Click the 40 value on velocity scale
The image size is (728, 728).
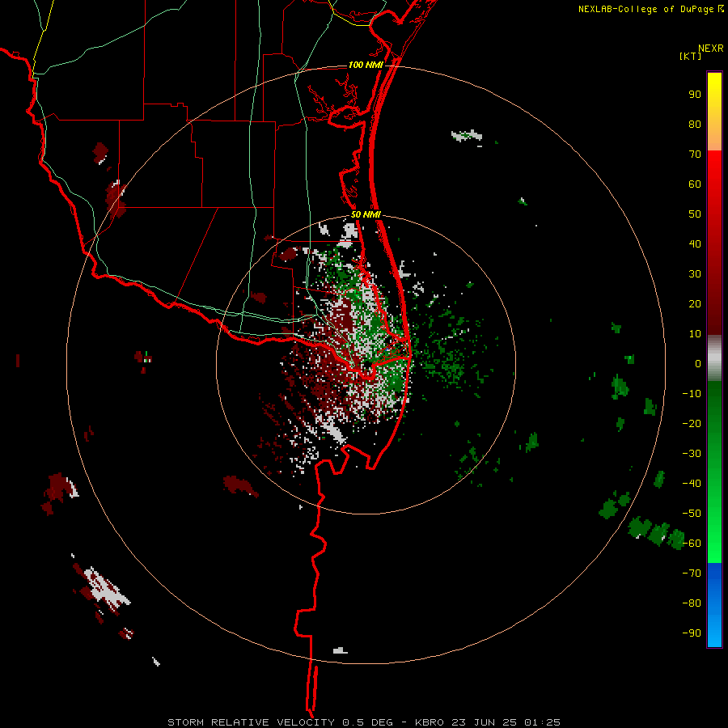(695, 244)
